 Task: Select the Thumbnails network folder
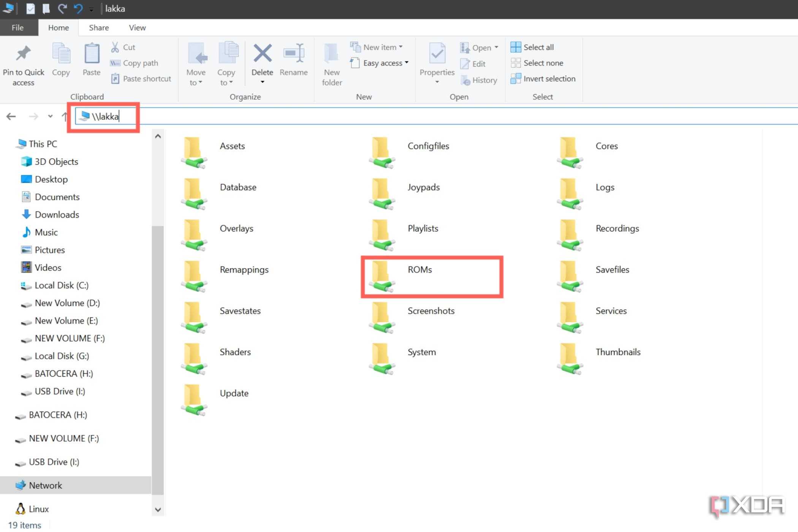tap(599, 359)
